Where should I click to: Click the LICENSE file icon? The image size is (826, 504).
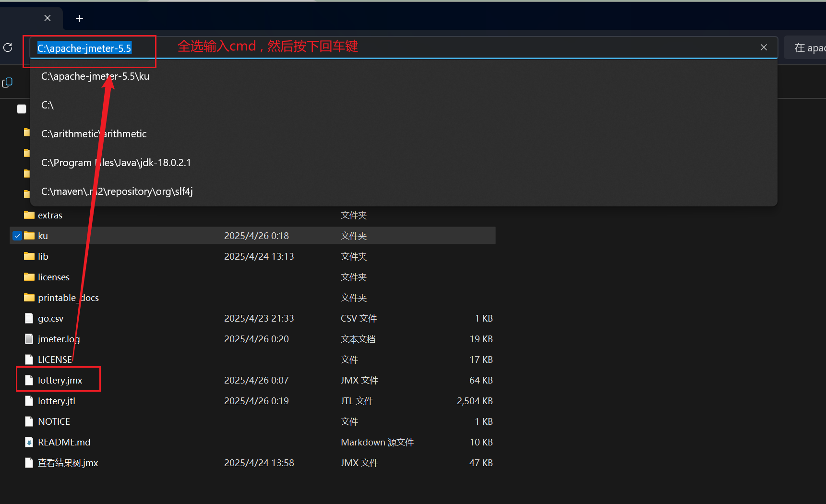(29, 360)
